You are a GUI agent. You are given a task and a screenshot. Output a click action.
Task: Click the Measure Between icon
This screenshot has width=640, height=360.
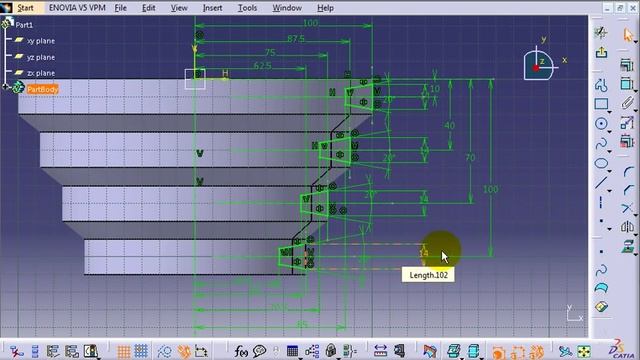click(380, 351)
